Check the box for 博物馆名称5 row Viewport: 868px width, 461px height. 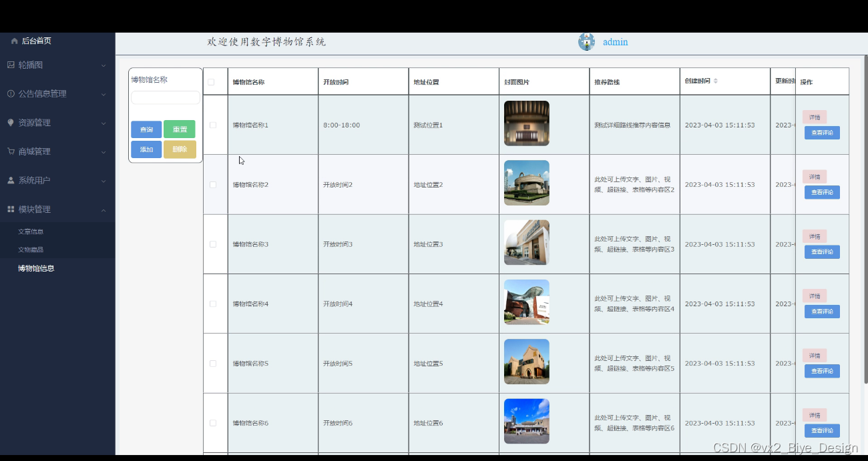213,364
